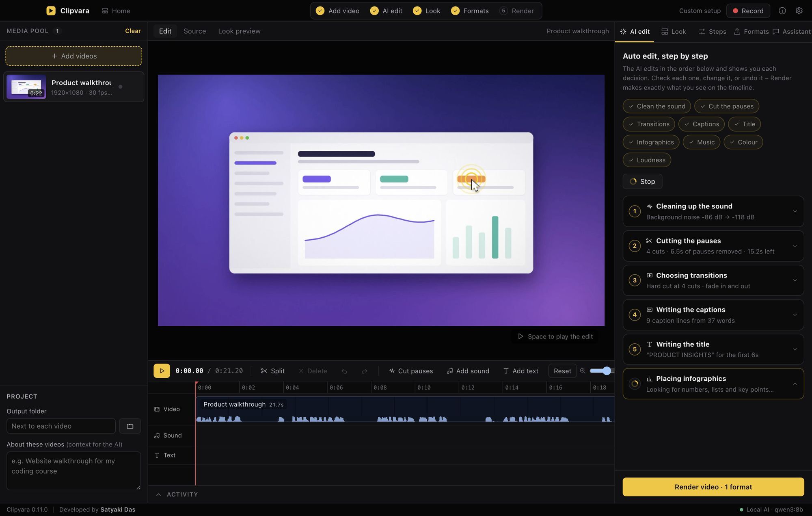Open settings gear in top bar
This screenshot has width=812, height=516.
coord(799,11)
